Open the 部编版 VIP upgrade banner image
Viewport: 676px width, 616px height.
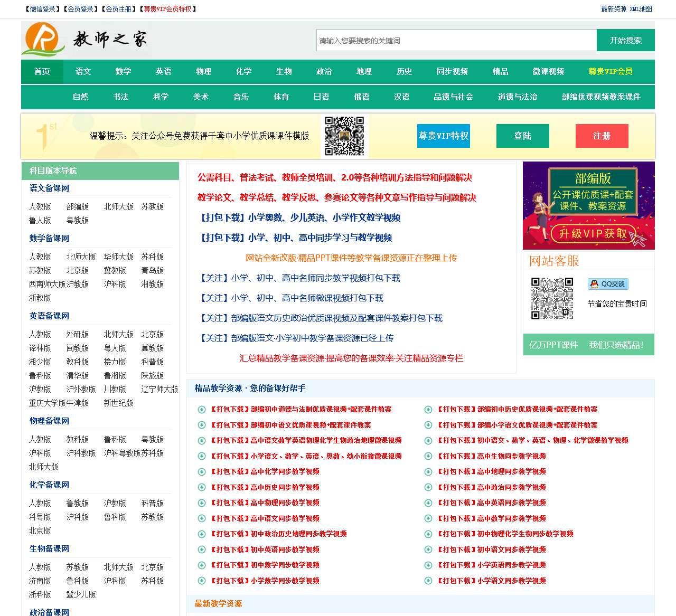coord(588,206)
